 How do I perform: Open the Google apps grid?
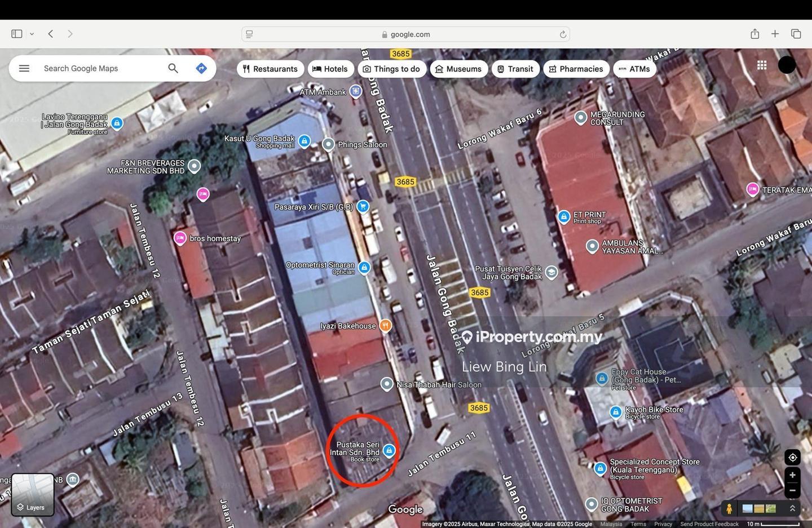pos(762,65)
